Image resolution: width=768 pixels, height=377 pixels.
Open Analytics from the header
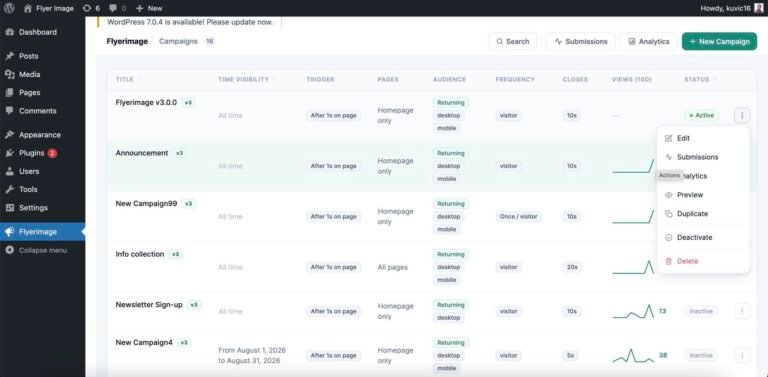click(648, 42)
